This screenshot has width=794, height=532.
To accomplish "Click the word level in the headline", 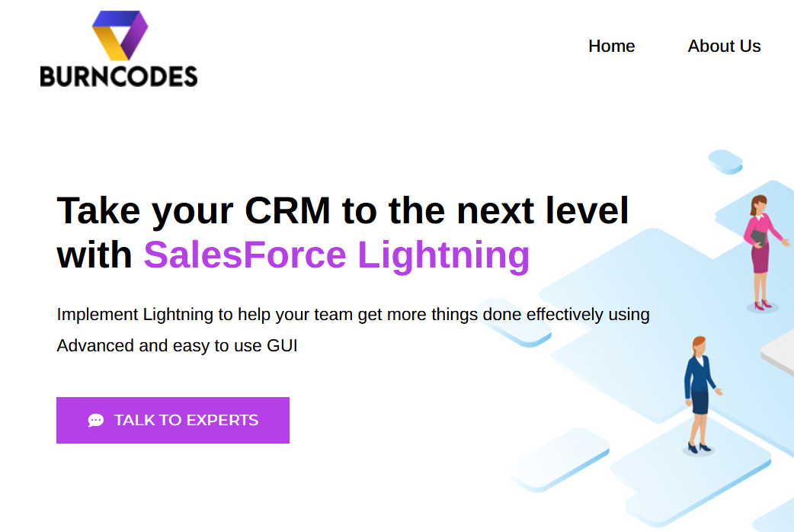I will point(587,210).
